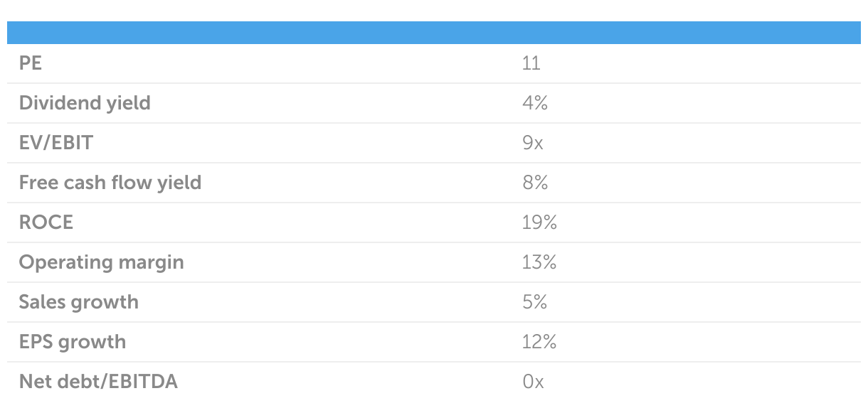The height and width of the screenshot is (408, 868).
Task: Click the Operating margin label
Action: click(x=101, y=262)
